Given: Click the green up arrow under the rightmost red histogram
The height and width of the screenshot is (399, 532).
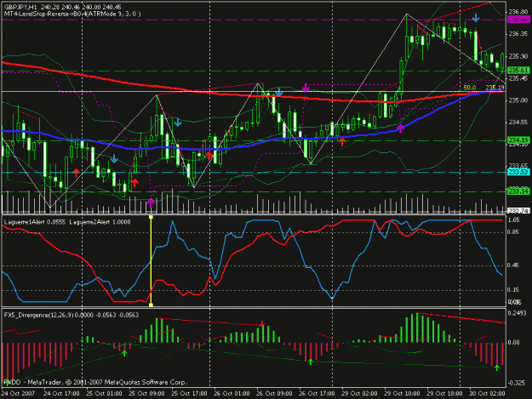Looking at the screenshot, I should coord(497,368).
